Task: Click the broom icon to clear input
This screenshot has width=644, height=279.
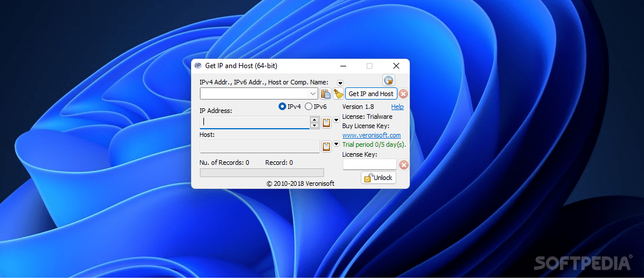Action: [x=339, y=94]
